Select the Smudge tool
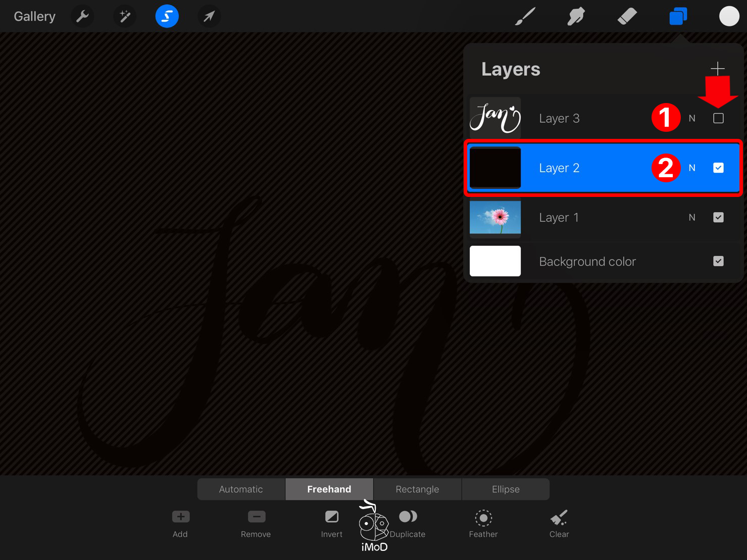The width and height of the screenshot is (747, 560). pos(576,17)
